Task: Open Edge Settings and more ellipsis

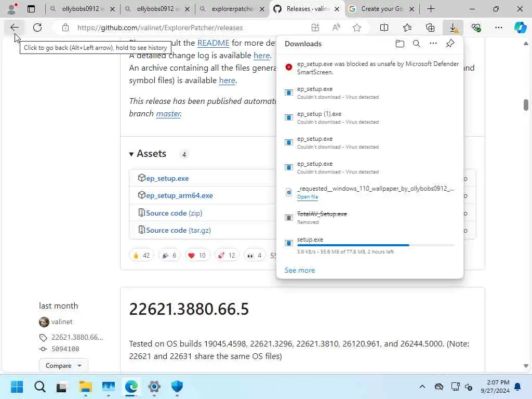Action: tap(498, 28)
